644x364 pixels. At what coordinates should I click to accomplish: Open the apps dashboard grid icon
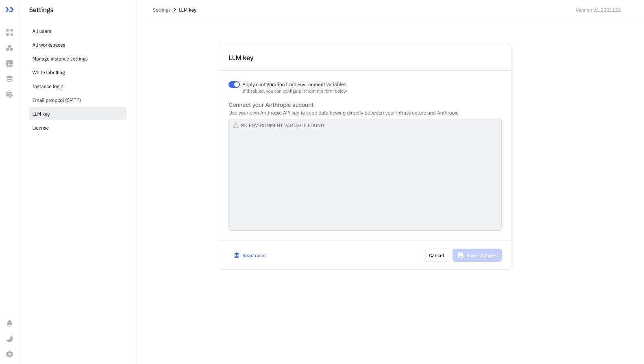(x=9, y=32)
